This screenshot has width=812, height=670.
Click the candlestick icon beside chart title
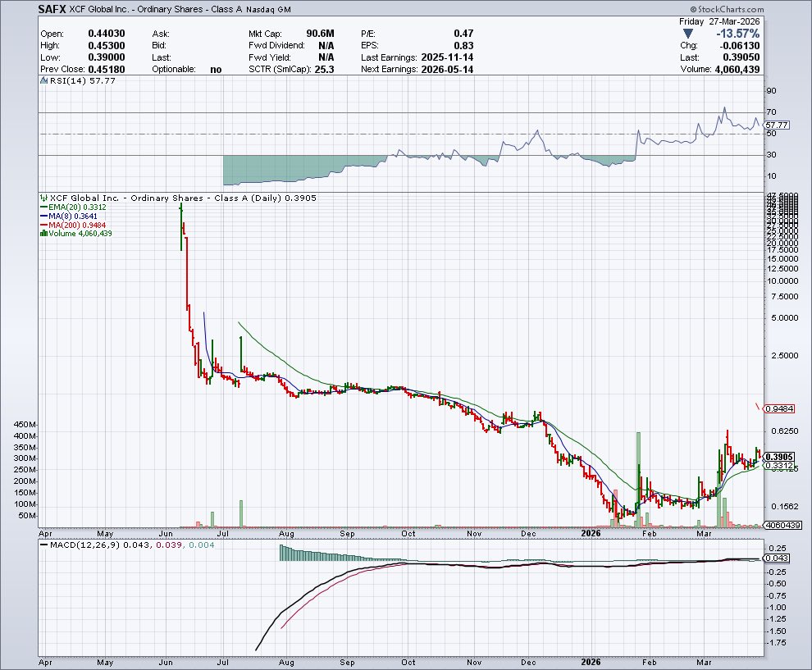[x=43, y=198]
